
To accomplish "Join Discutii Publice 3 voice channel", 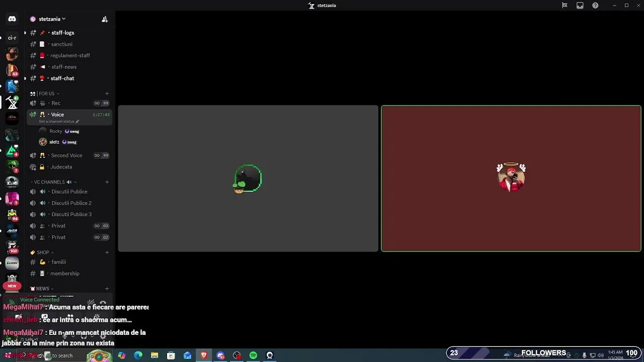I will pyautogui.click(x=69, y=214).
